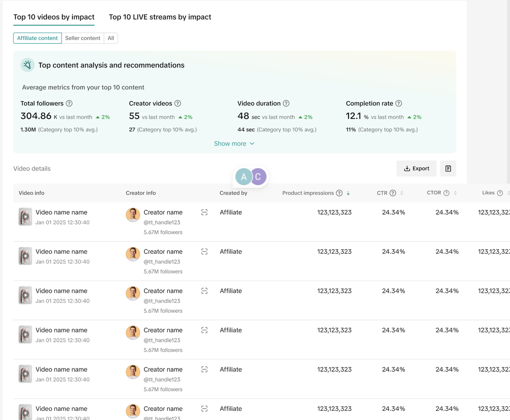Sort by Product impressions column arrow
The height and width of the screenshot is (420, 510).
pyautogui.click(x=348, y=193)
